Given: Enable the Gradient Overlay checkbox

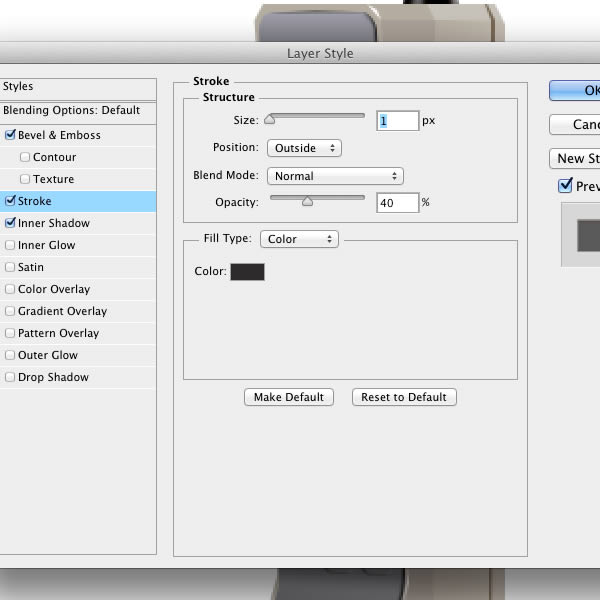Looking at the screenshot, I should pos(10,311).
